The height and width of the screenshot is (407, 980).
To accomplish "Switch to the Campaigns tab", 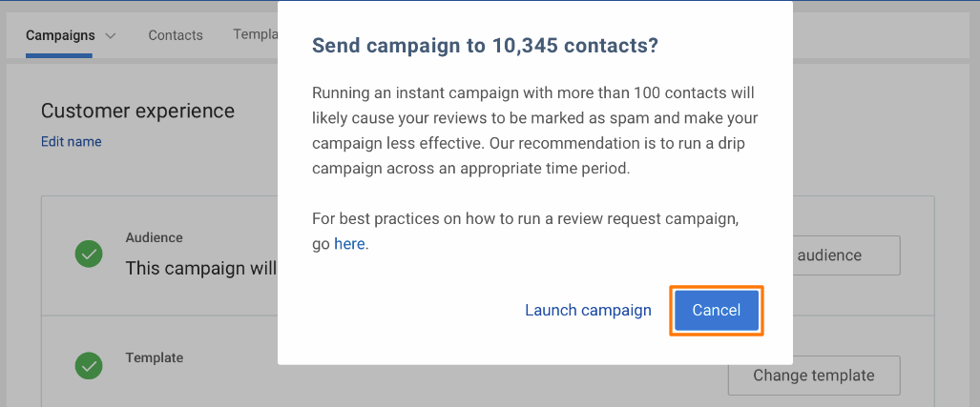I will [x=60, y=35].
